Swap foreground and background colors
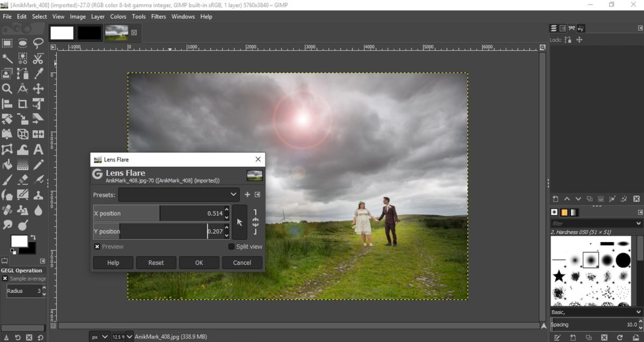The height and width of the screenshot is (342, 644). [33, 237]
